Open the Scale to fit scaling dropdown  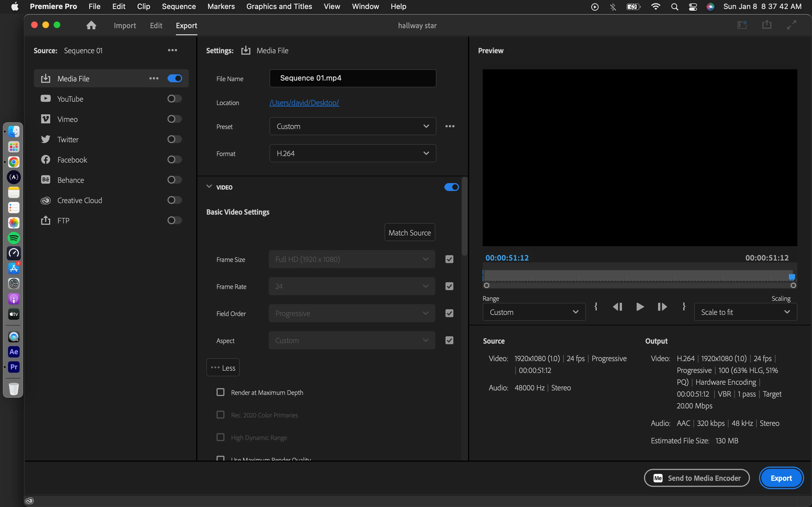pyautogui.click(x=745, y=312)
